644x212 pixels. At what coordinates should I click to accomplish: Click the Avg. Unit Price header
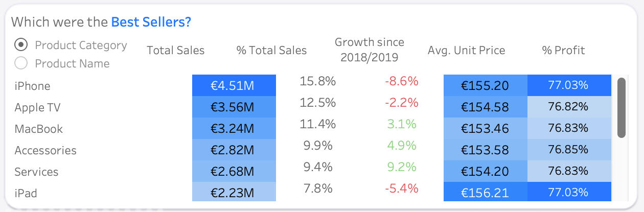pos(466,50)
